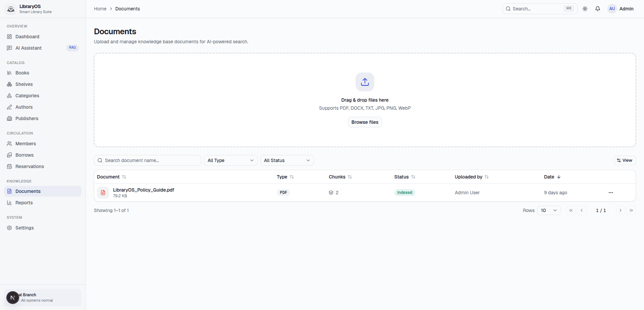Open the All Type filter dropdown

click(231, 160)
